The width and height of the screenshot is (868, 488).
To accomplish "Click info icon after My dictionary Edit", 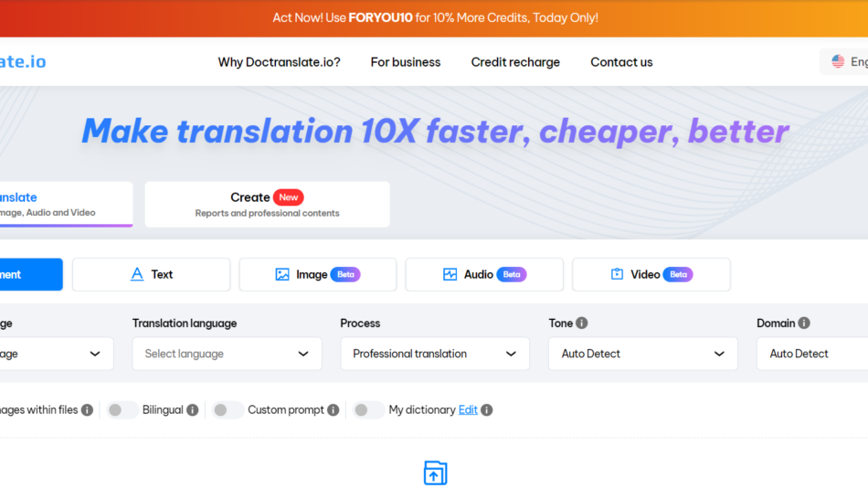I will (x=487, y=410).
